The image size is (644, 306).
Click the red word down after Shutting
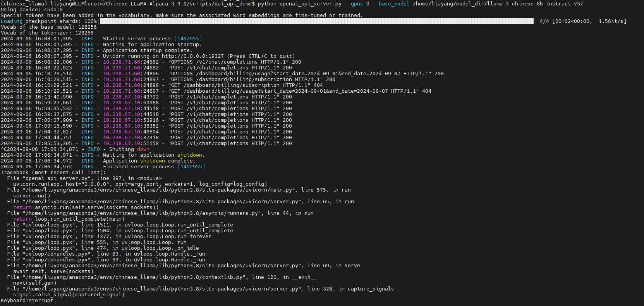pos(143,149)
